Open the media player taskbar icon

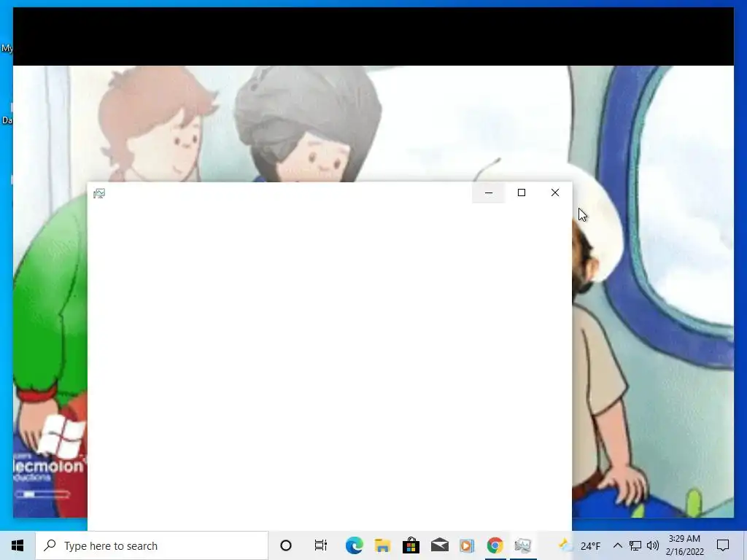click(x=467, y=545)
